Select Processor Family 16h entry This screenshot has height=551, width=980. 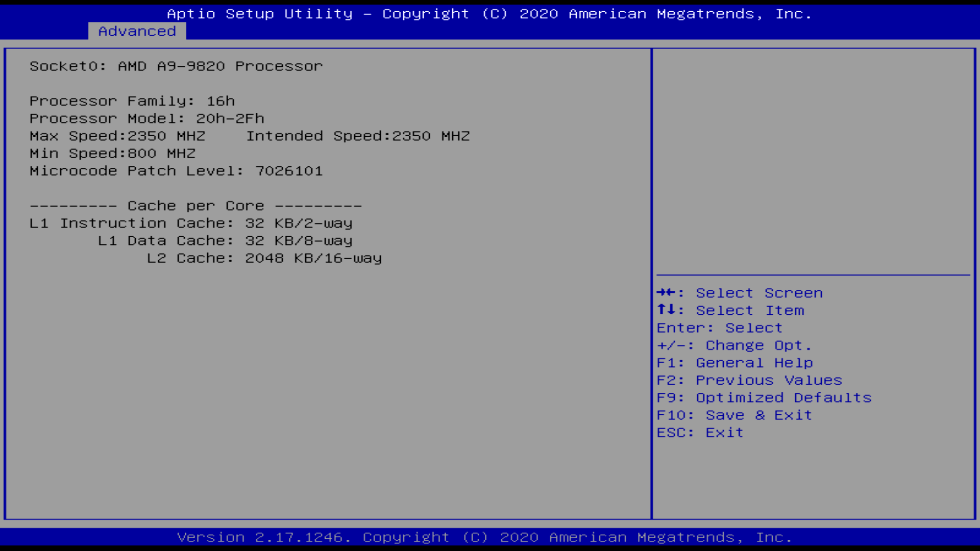[133, 101]
